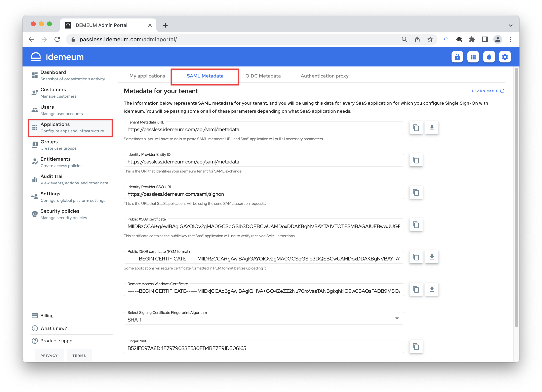
Task: Copy the Remote Access Windows Certificate
Action: point(416,289)
